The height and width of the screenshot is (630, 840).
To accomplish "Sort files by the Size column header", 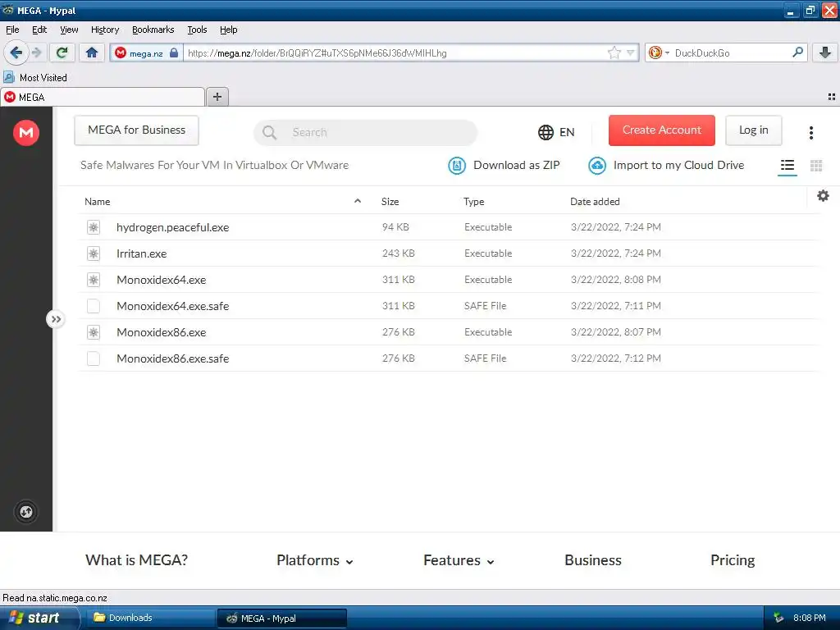I will (390, 202).
